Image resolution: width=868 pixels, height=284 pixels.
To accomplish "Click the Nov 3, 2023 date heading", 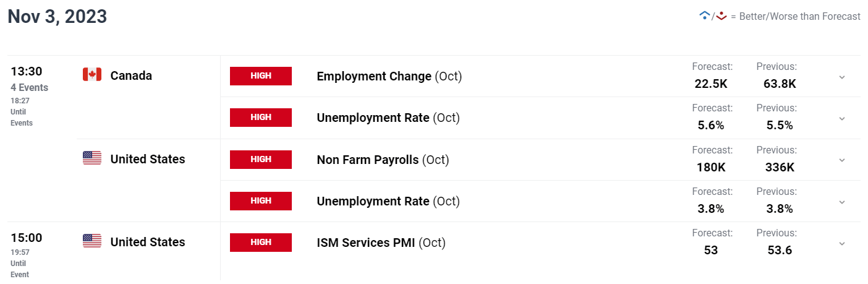I will pos(57,17).
